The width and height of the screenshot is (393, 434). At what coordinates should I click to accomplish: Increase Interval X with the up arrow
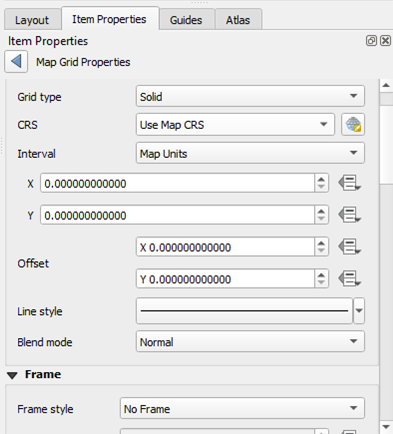point(321,179)
